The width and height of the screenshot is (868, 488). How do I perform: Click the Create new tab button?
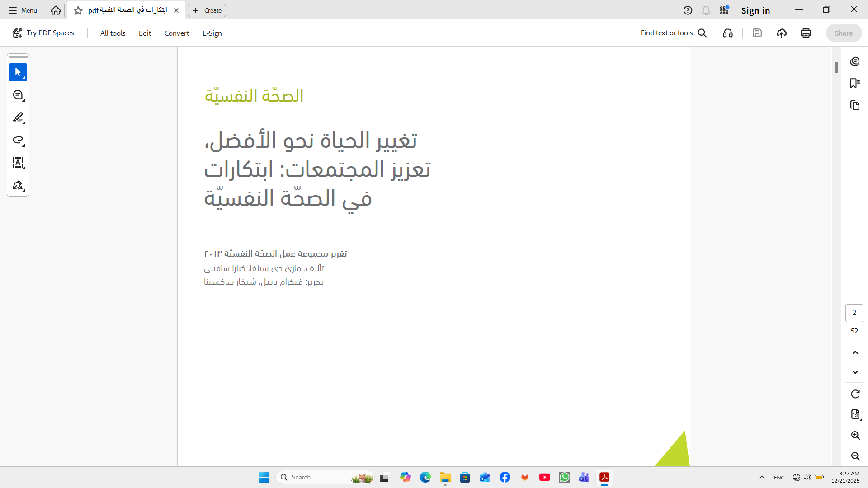[x=207, y=10]
